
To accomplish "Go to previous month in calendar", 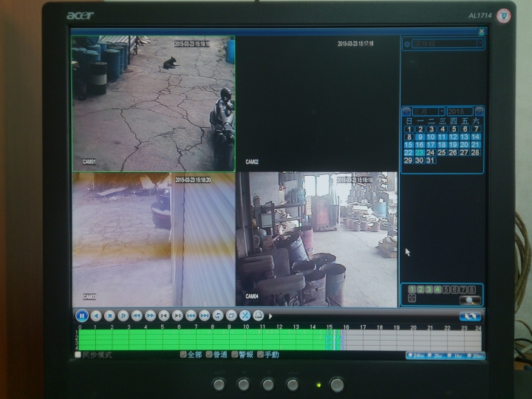I will click(406, 112).
